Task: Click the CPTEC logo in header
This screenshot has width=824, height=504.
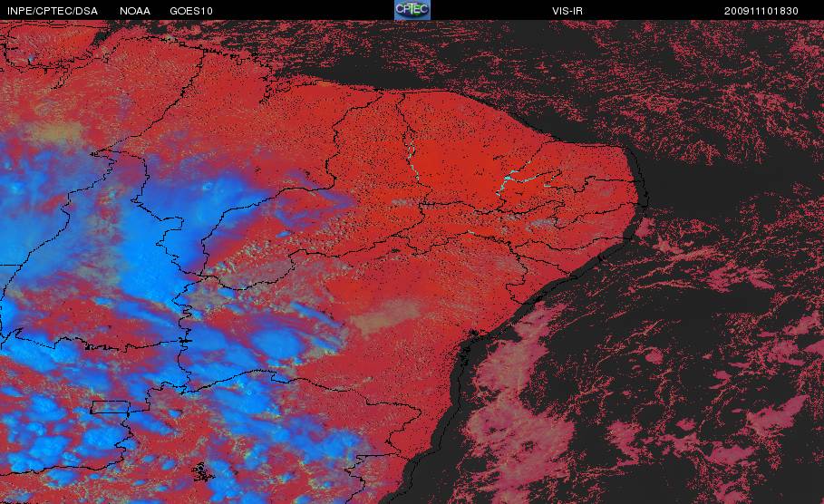Action: point(412,10)
